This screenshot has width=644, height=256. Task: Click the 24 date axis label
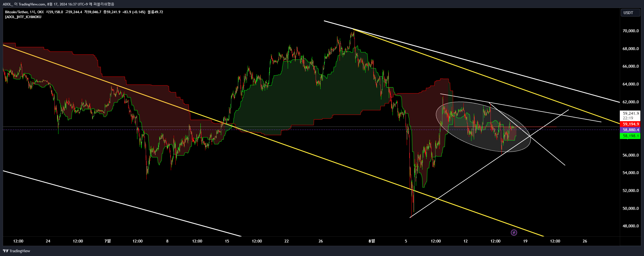coord(48,241)
